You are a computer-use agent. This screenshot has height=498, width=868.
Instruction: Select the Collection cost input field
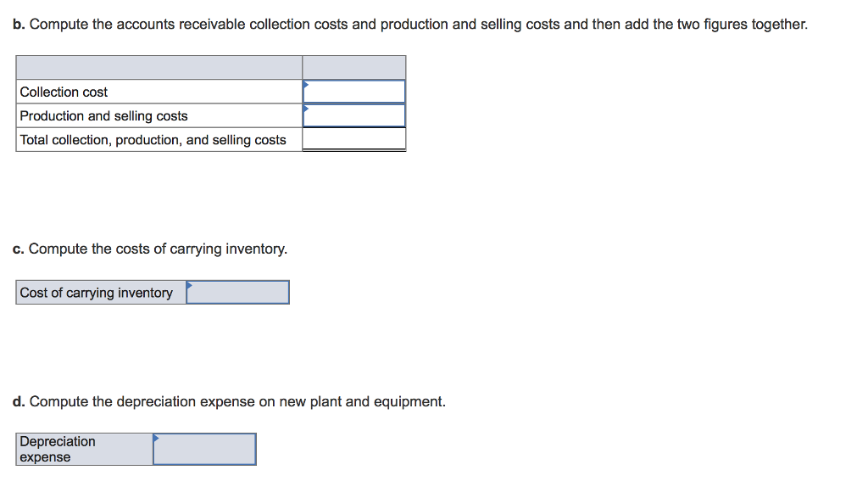coord(354,90)
